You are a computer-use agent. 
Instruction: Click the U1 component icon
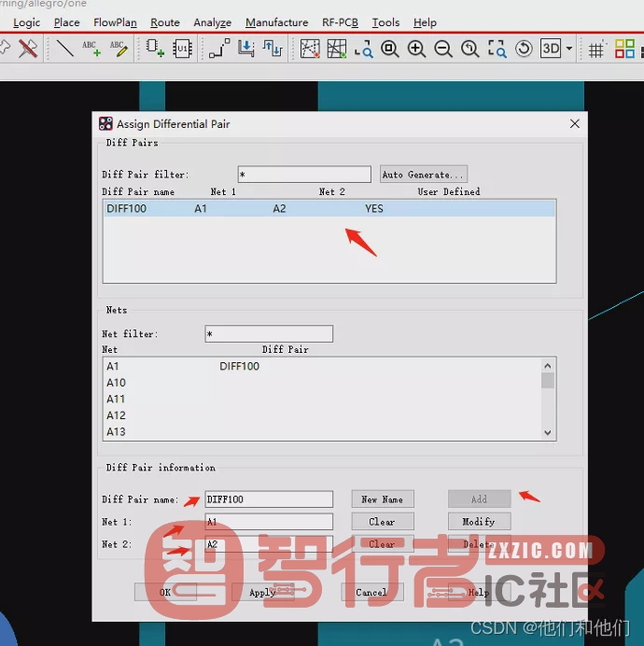(x=182, y=49)
